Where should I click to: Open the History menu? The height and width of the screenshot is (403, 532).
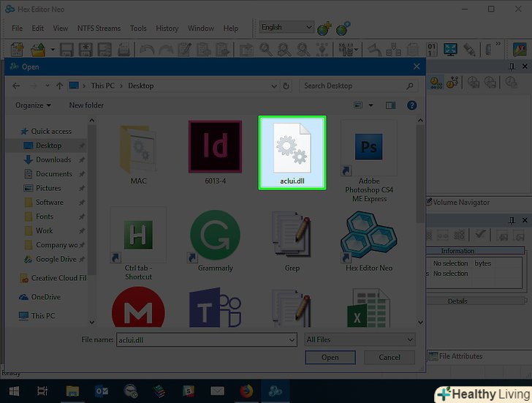coord(167,29)
